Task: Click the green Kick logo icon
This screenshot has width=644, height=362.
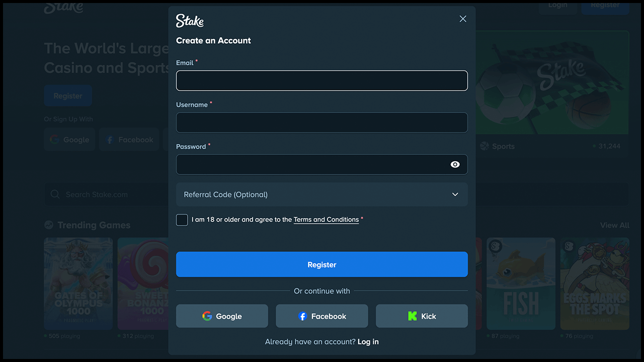Action: tap(413, 316)
